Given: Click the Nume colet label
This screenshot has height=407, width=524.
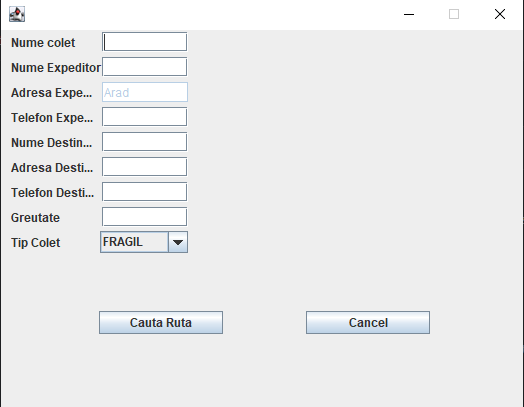Looking at the screenshot, I should pyautogui.click(x=43, y=43).
